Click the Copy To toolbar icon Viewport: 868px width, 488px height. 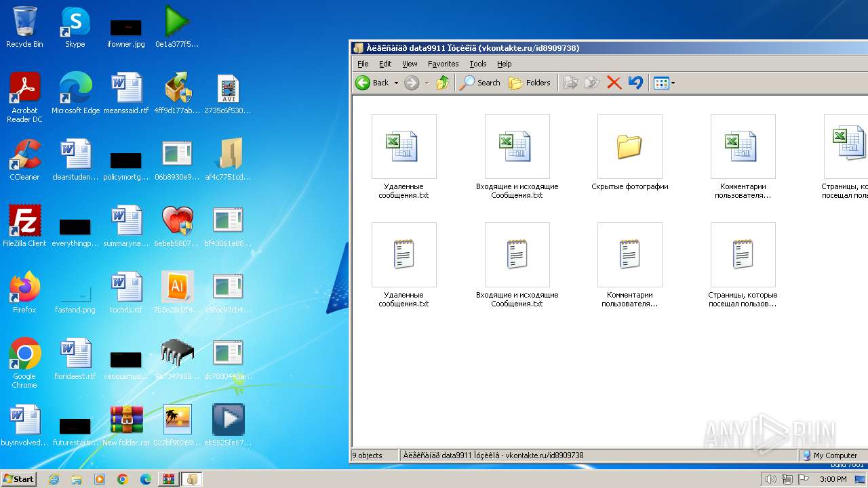pyautogui.click(x=592, y=83)
